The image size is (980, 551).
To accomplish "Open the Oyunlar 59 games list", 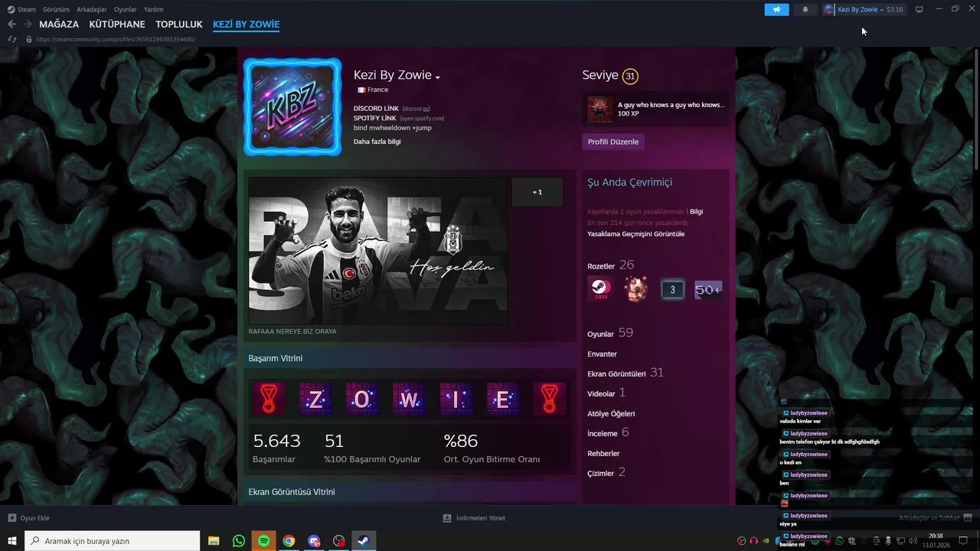I will [609, 333].
